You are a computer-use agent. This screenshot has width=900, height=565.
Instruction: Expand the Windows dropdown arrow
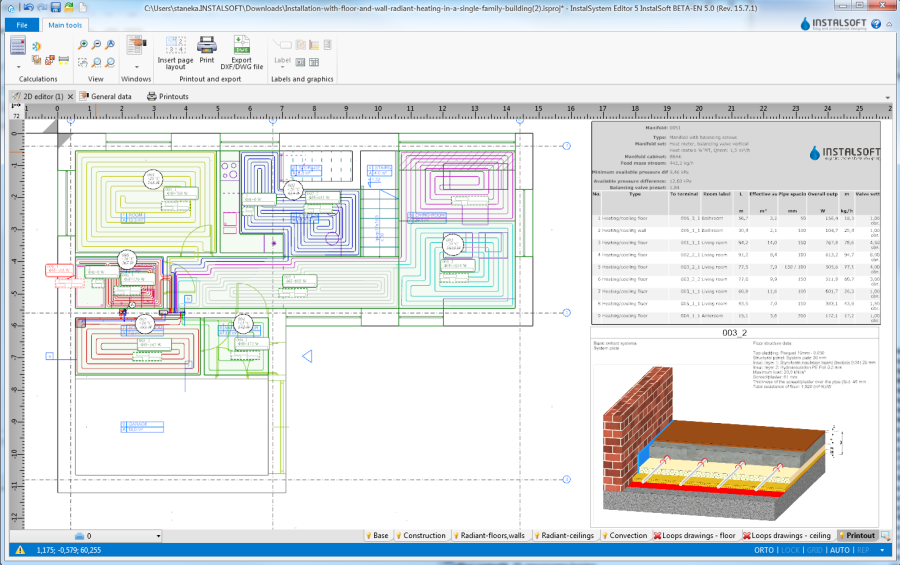137,67
